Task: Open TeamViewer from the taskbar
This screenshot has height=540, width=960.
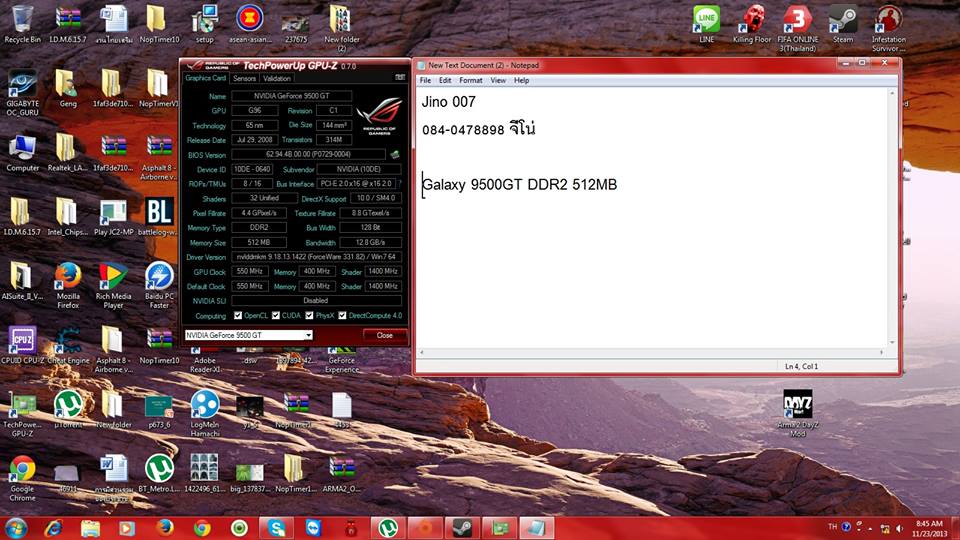Action: click(313, 527)
